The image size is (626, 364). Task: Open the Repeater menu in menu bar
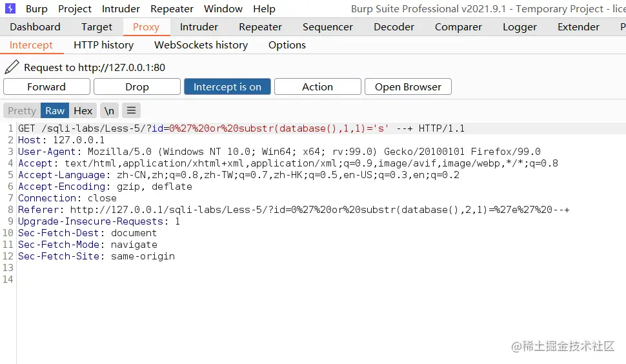pyautogui.click(x=172, y=9)
